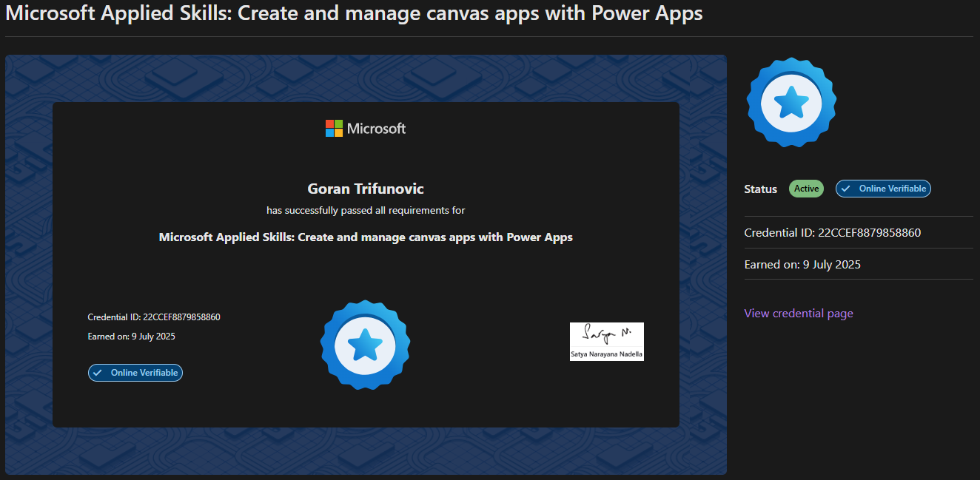980x480 pixels.
Task: Click the handwritten signature image on certificate
Action: pyautogui.click(x=606, y=334)
